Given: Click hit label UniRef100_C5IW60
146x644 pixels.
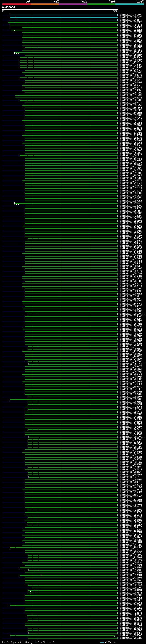Looking at the screenshot, I should tap(131, 73).
